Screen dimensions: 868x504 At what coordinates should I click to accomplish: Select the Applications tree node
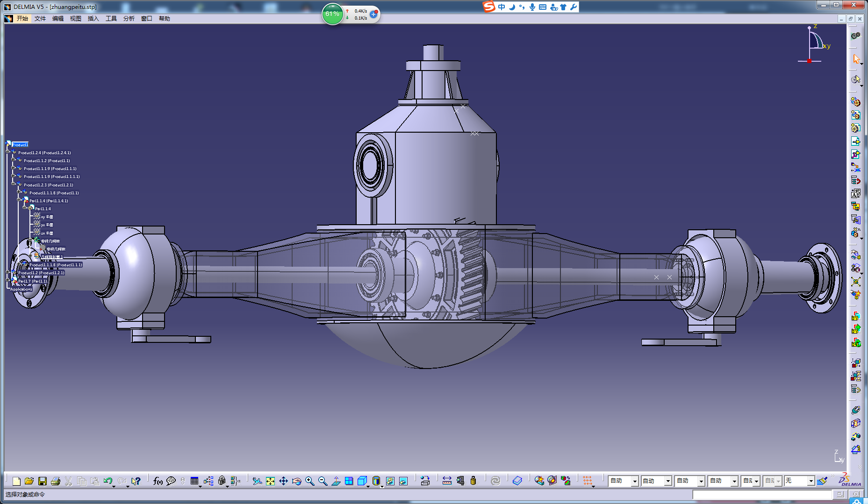coord(22,289)
